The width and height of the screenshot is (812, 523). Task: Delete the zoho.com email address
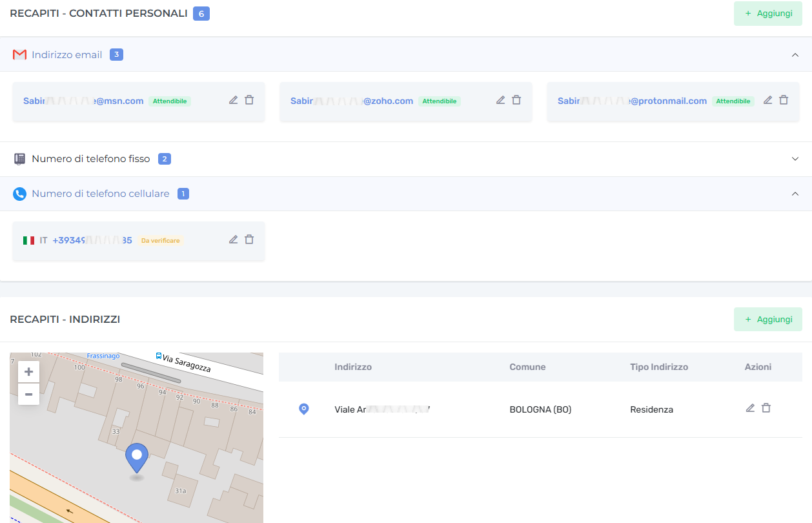[x=516, y=100]
